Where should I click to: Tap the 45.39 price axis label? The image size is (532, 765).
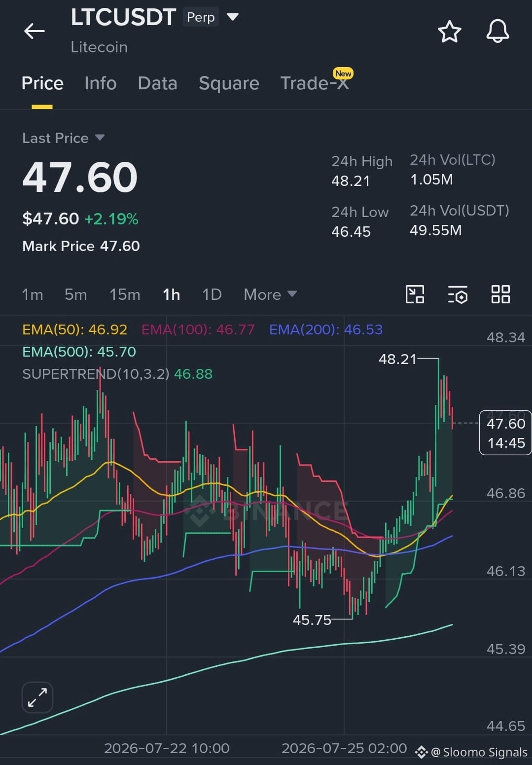pyautogui.click(x=506, y=649)
